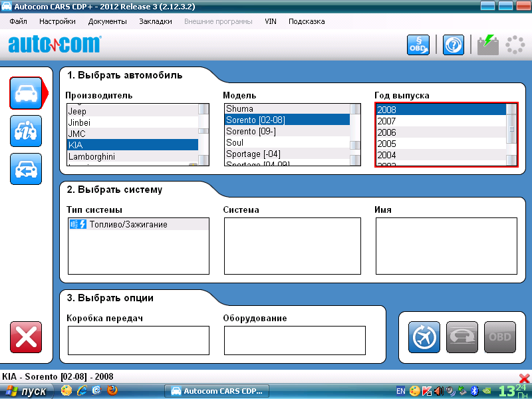Open the Файл menu
This screenshot has height=399, width=532.
[19, 21]
